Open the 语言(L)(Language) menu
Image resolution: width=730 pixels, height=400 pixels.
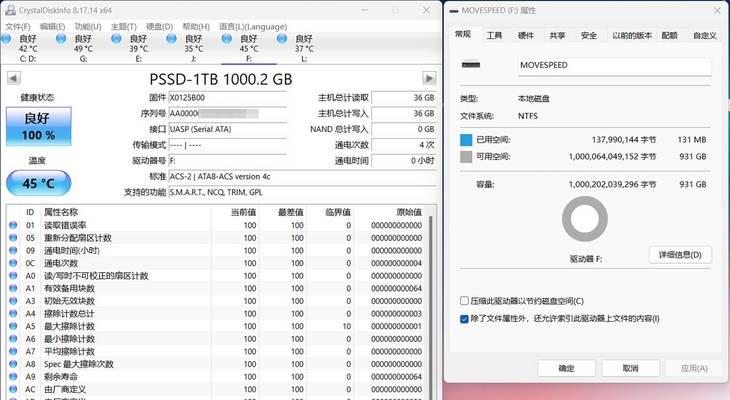coord(253,27)
